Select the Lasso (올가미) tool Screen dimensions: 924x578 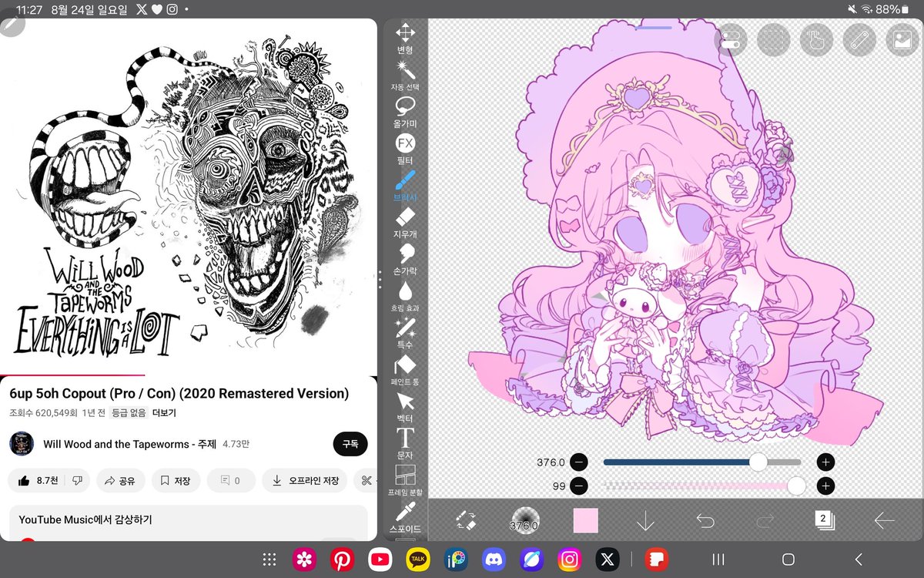pyautogui.click(x=405, y=113)
